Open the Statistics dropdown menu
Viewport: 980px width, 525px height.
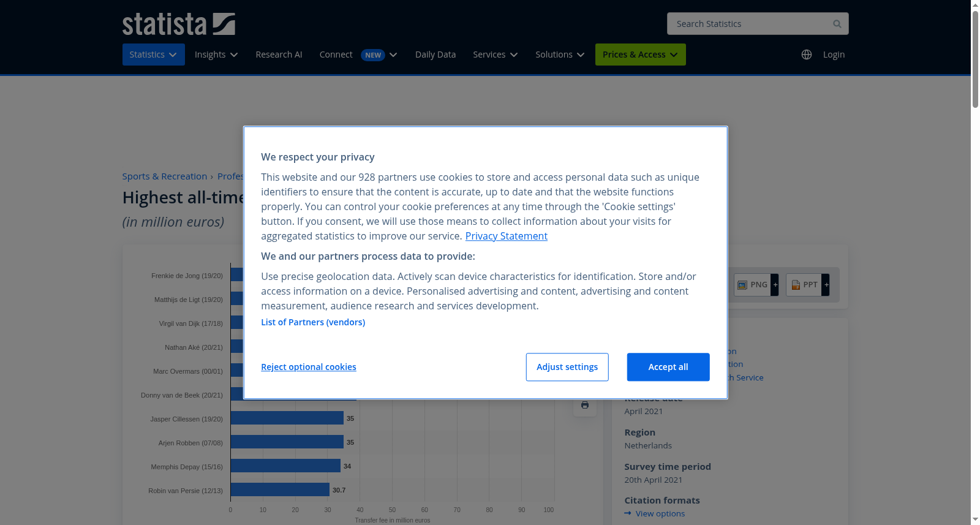pyautogui.click(x=153, y=55)
